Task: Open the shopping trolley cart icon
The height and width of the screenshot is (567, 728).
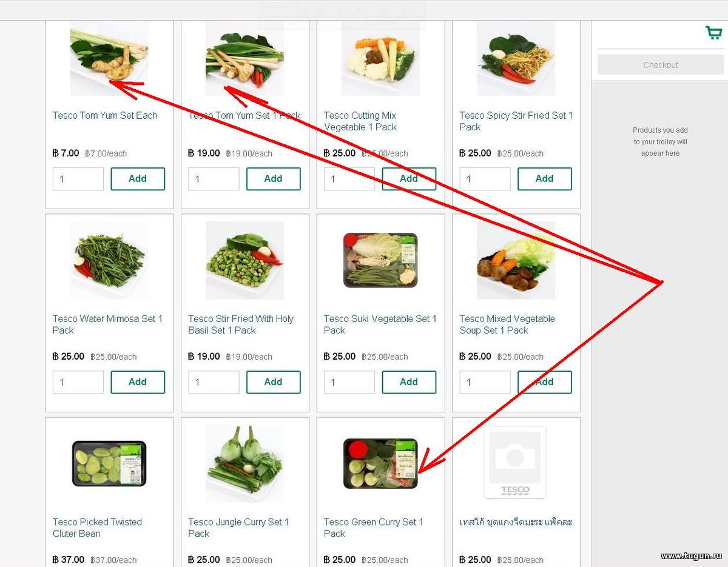Action: (713, 33)
